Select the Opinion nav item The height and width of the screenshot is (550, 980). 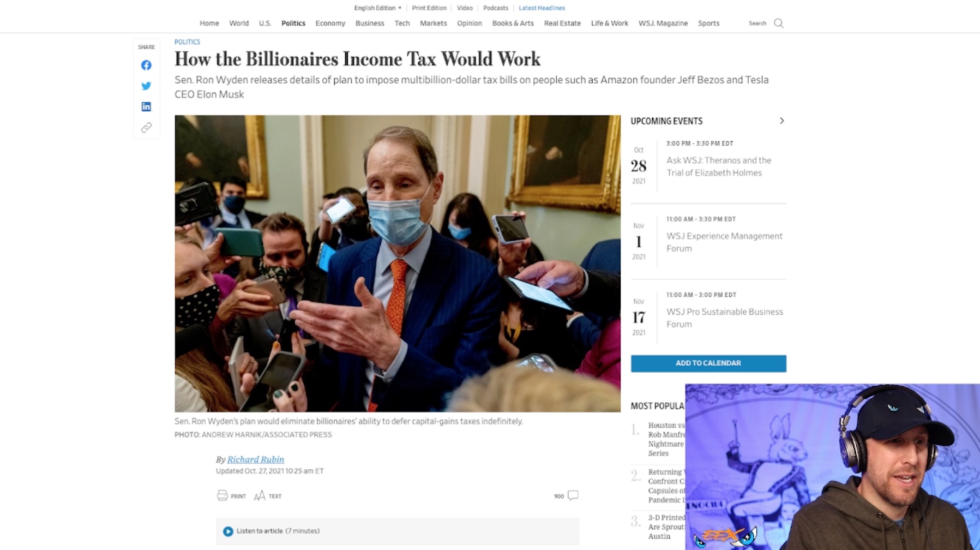pyautogui.click(x=469, y=23)
